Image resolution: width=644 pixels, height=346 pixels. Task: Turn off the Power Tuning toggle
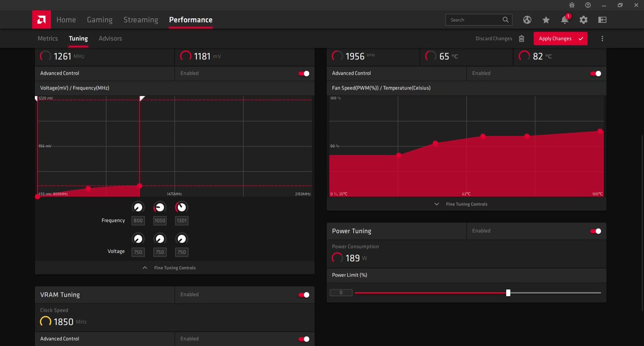[x=596, y=231]
